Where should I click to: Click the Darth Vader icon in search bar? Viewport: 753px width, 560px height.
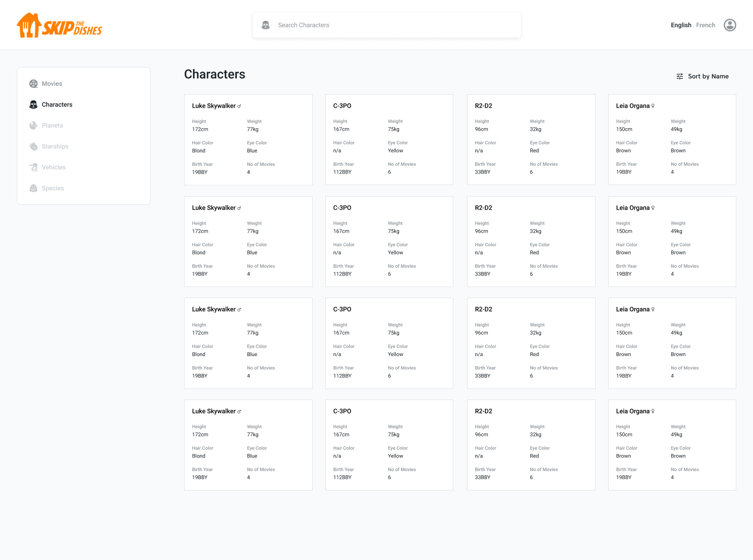click(x=266, y=25)
